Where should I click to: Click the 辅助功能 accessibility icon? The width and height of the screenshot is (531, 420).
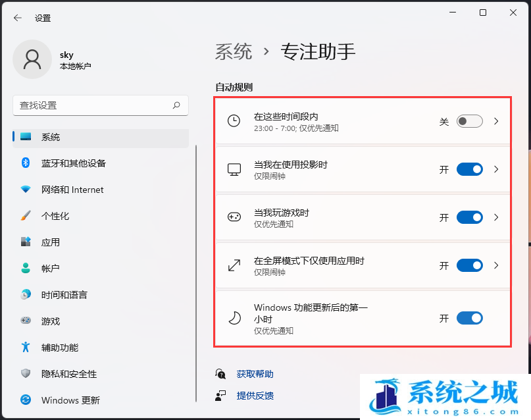26,347
